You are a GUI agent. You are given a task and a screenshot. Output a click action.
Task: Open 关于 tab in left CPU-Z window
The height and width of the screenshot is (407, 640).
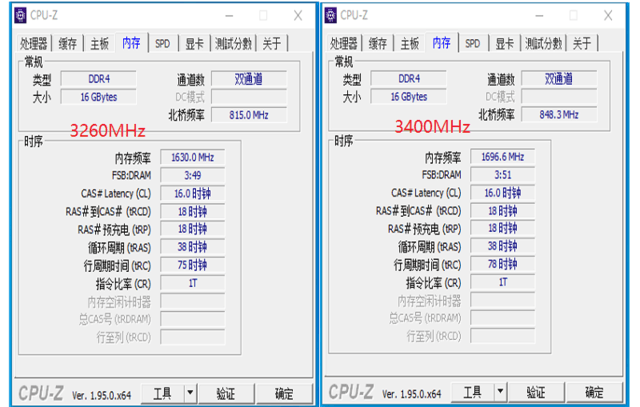[271, 43]
